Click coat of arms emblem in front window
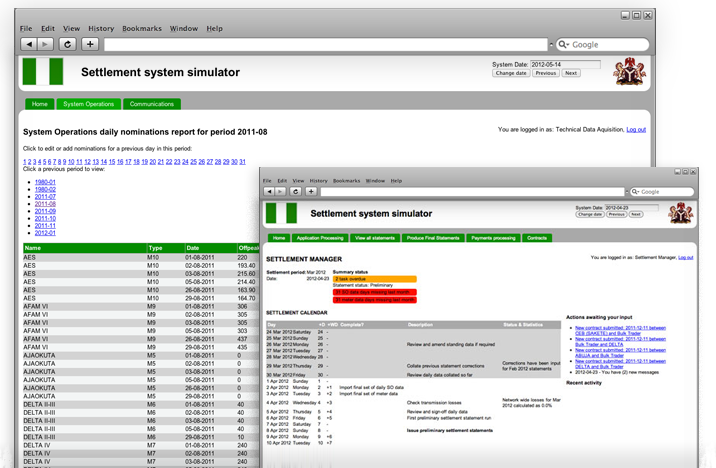Image resolution: width=716 pixels, height=468 pixels. click(x=680, y=213)
